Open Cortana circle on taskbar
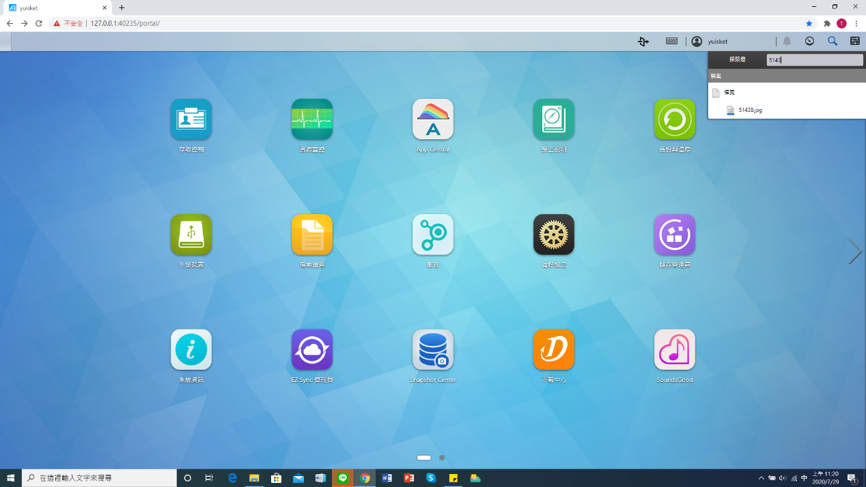866x487 pixels. coord(187,478)
